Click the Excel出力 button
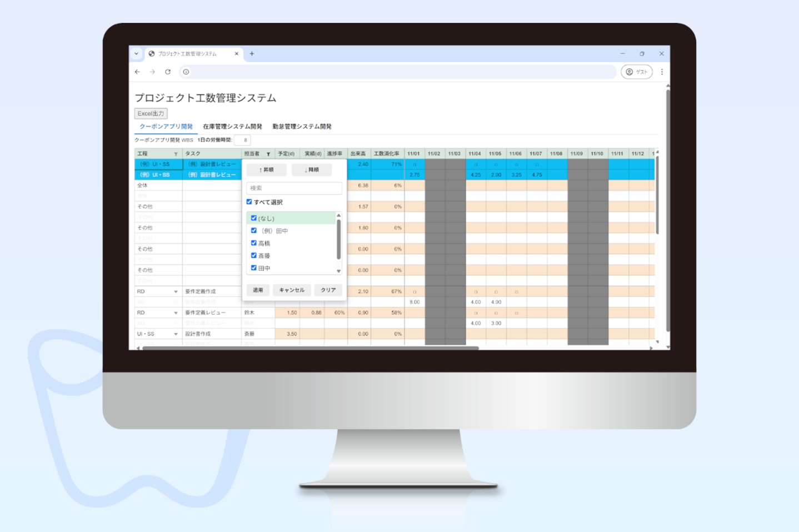This screenshot has height=532, width=799. click(x=151, y=113)
